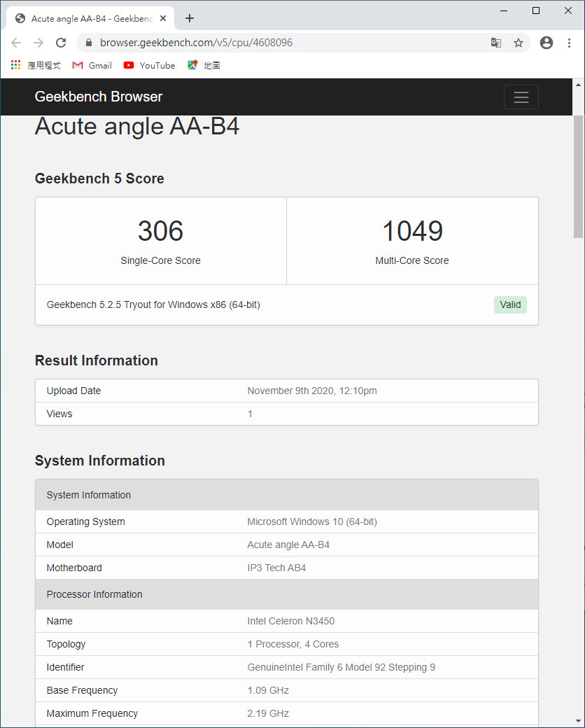Image resolution: width=585 pixels, height=728 pixels.
Task: Click the address bar URL field
Action: tap(280, 43)
